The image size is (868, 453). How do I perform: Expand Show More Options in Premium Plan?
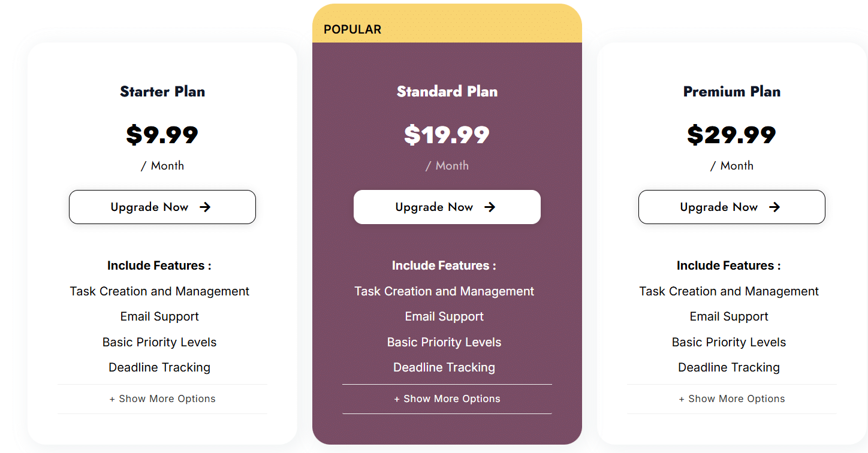pos(732,399)
